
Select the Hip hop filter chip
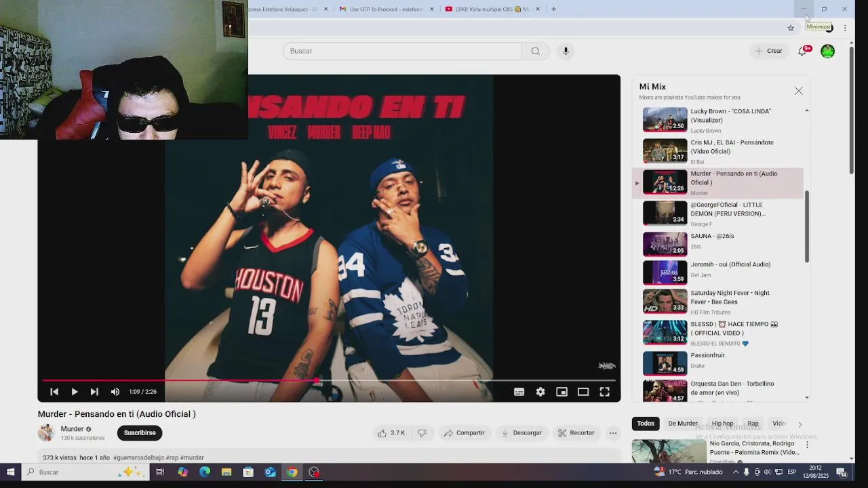pos(722,424)
